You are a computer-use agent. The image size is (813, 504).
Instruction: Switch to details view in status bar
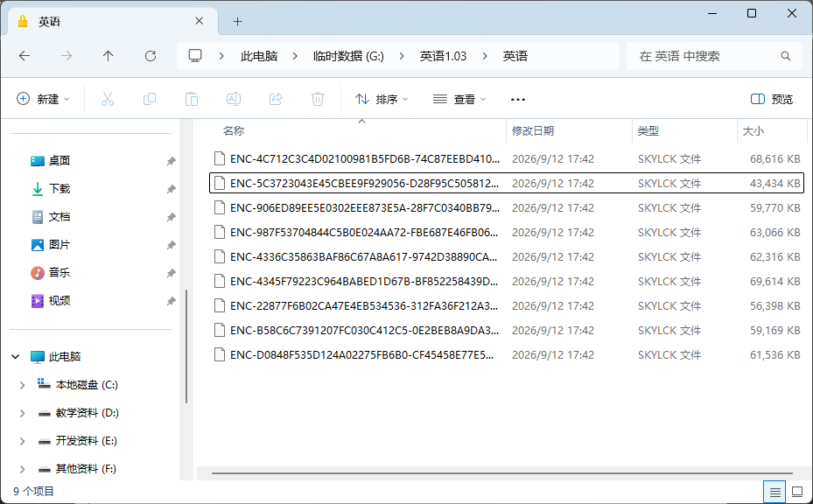coord(774,492)
